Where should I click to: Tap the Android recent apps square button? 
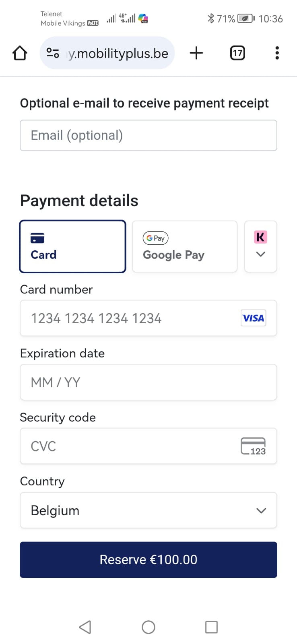pyautogui.click(x=211, y=627)
